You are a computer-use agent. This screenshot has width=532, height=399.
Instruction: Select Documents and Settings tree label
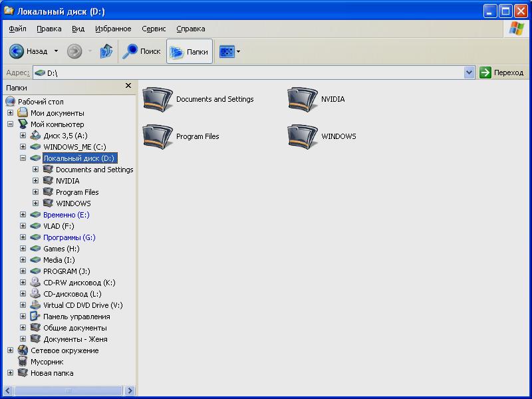click(94, 170)
